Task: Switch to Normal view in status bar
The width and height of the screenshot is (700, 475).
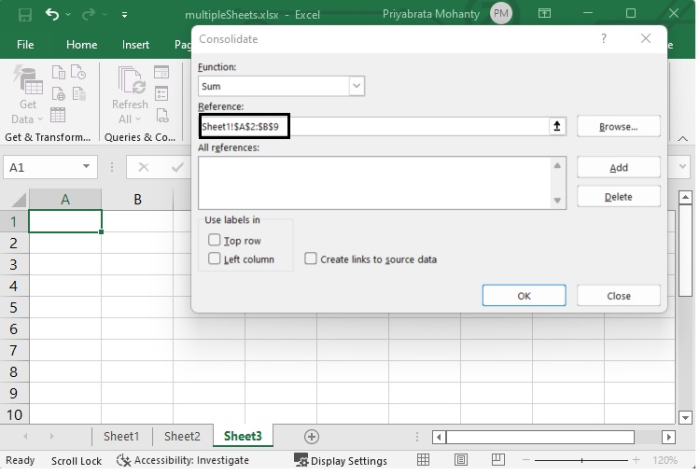Action: tap(423, 461)
